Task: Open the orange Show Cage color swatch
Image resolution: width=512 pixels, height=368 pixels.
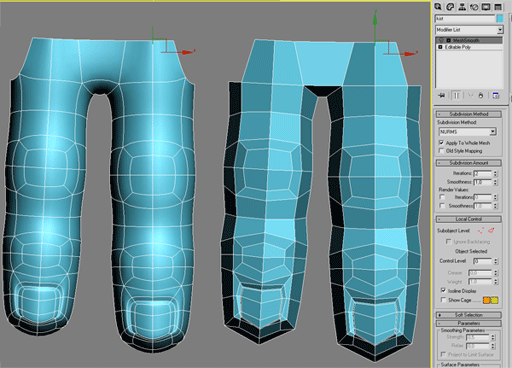Action: click(486, 300)
